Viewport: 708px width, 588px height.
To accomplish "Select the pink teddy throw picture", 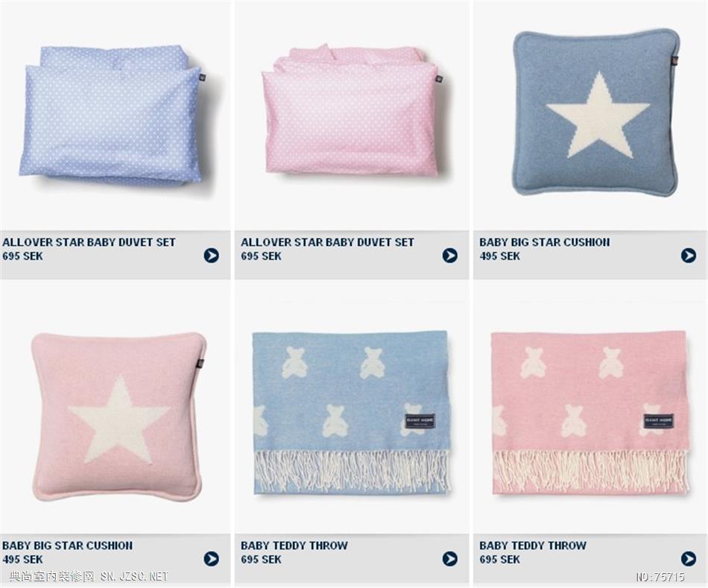I will (590, 413).
